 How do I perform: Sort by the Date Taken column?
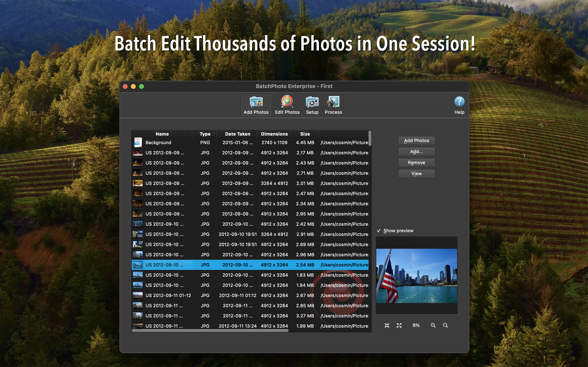coord(237,134)
